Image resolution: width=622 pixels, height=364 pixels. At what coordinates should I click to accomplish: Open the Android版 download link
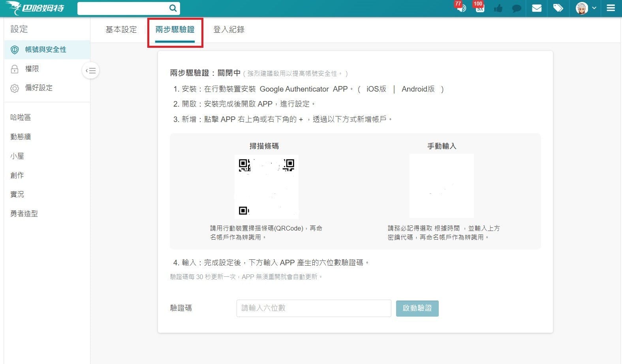tap(418, 89)
